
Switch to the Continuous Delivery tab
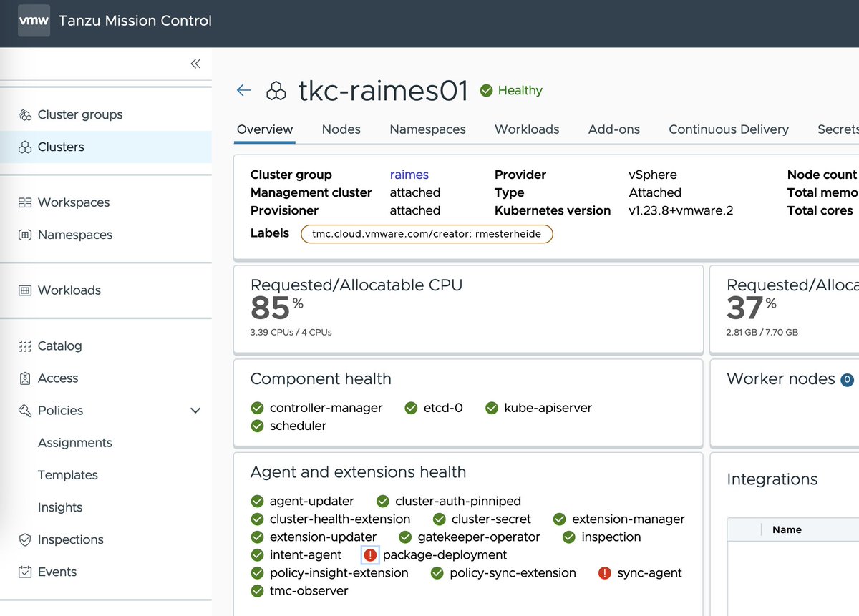coord(729,129)
